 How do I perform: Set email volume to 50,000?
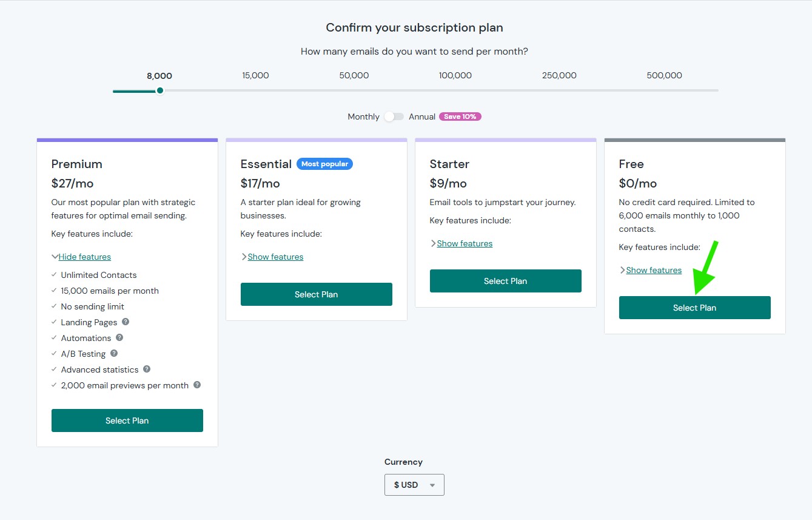[354, 76]
